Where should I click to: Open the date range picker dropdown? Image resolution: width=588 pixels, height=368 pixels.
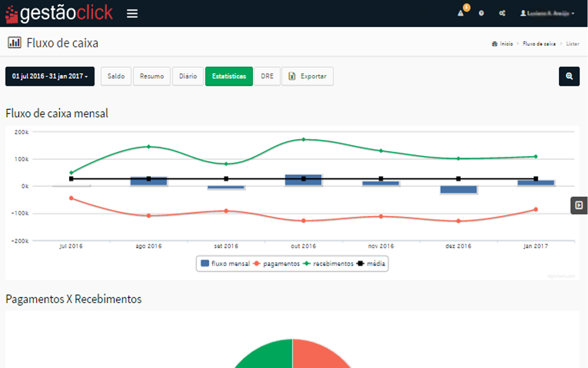(50, 76)
